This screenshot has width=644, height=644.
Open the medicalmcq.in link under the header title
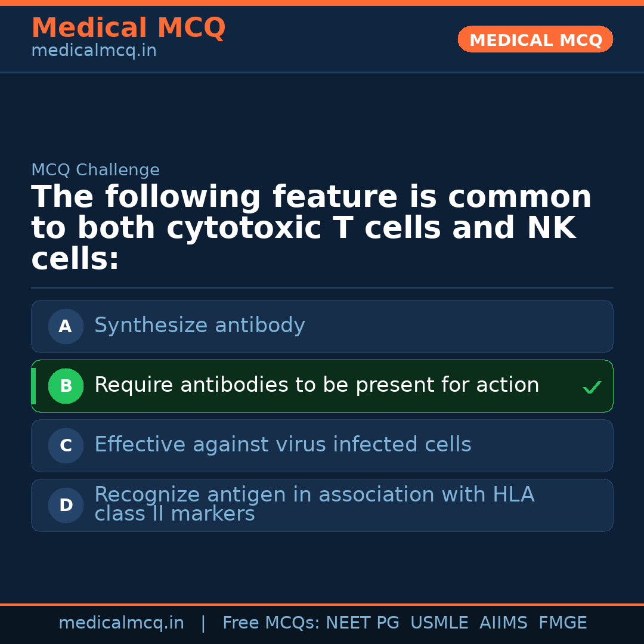pos(94,51)
